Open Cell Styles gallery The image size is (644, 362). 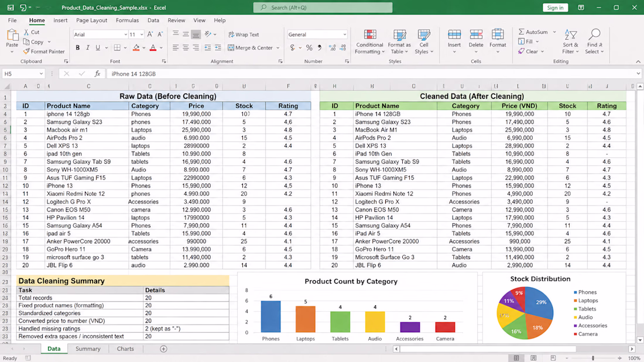point(424,42)
